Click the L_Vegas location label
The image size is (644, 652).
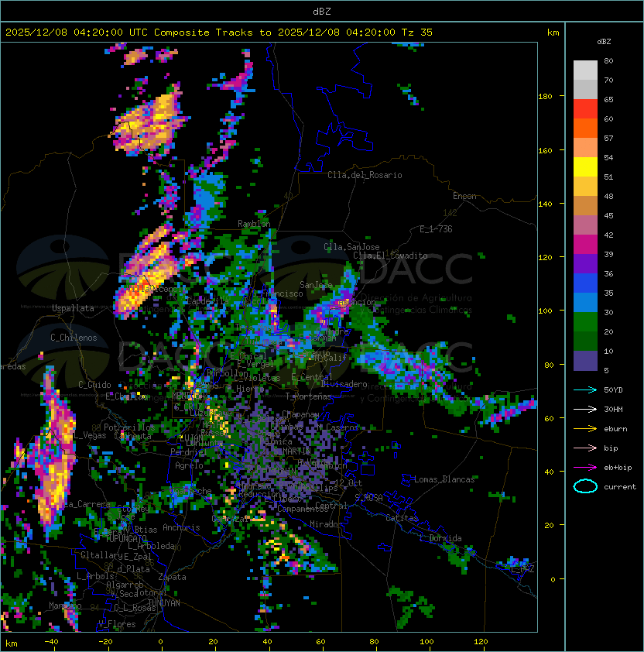coord(89,435)
